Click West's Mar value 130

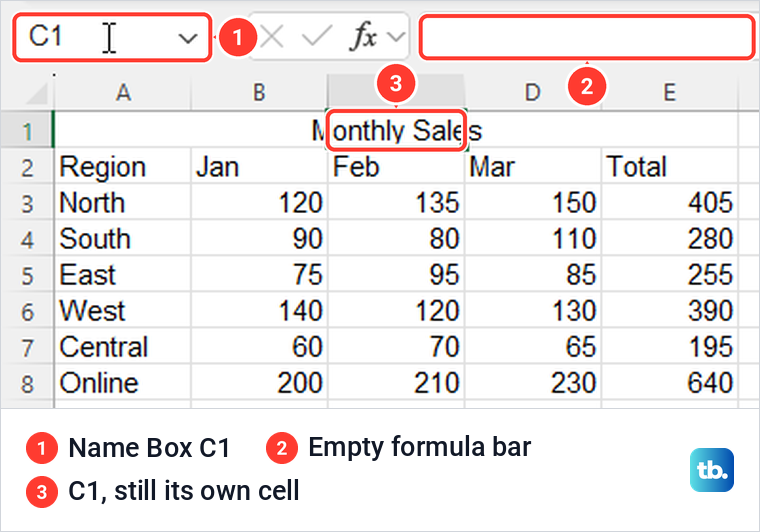533,310
